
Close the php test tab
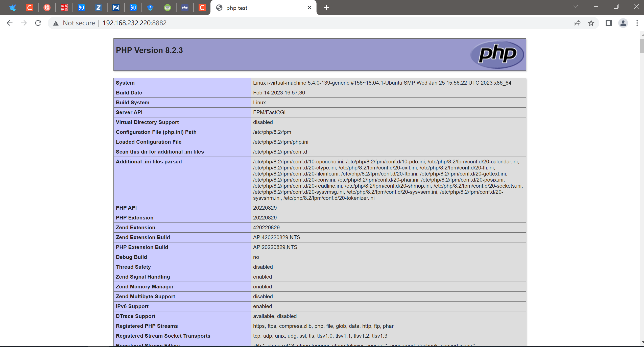(309, 8)
